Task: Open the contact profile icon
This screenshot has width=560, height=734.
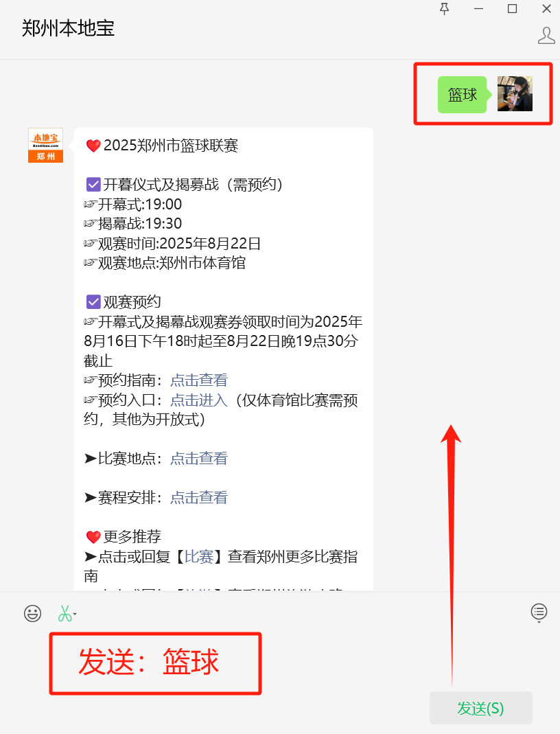Action: pyautogui.click(x=546, y=35)
